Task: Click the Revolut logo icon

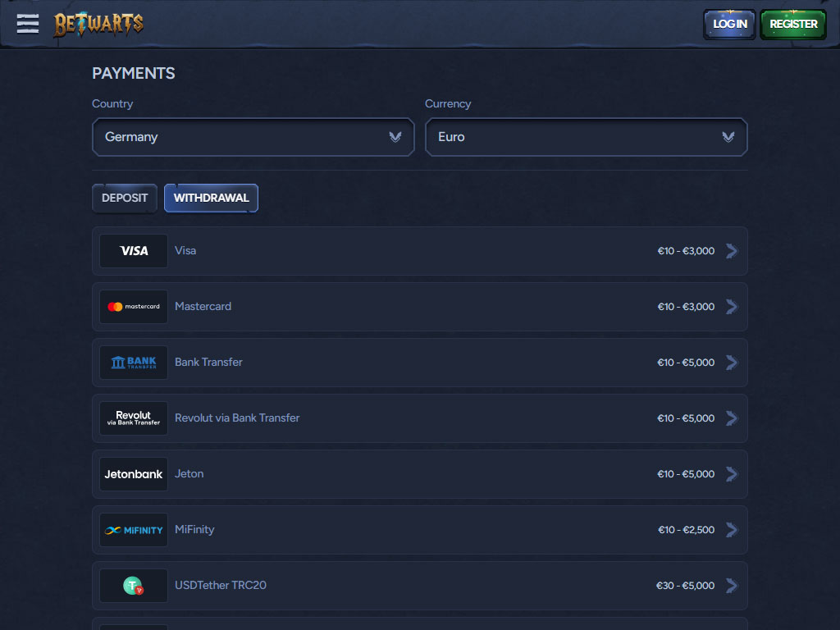Action: point(134,418)
